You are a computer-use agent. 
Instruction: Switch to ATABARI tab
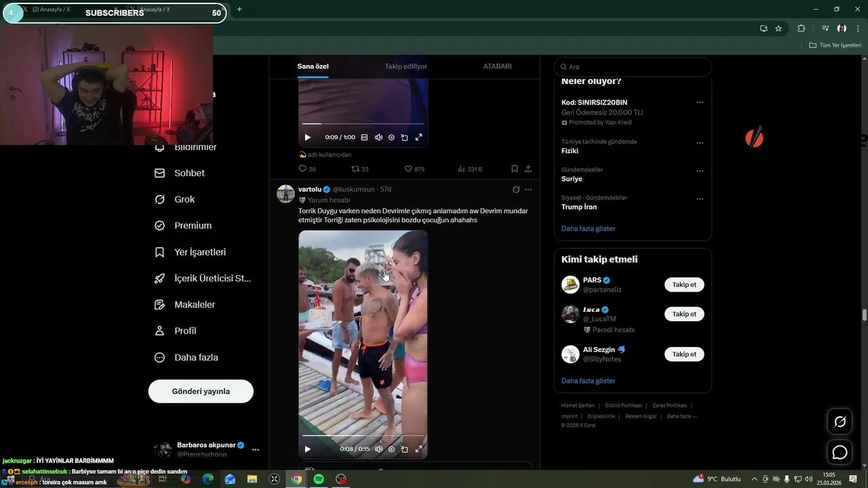pyautogui.click(x=497, y=66)
